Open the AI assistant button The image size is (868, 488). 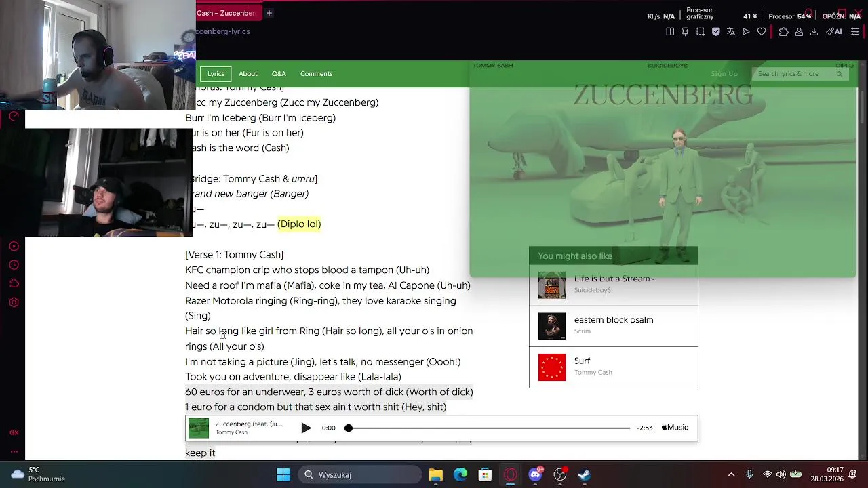coord(834,31)
